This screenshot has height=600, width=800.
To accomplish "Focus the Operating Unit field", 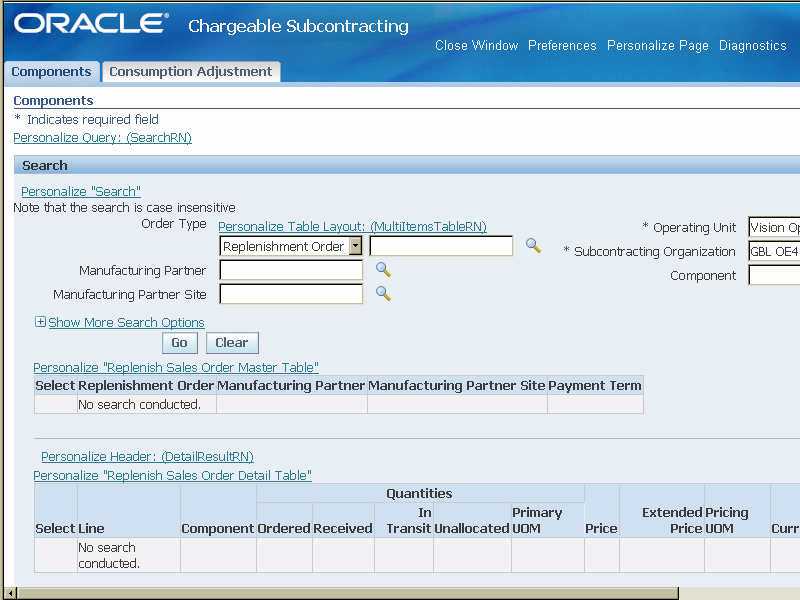I will pyautogui.click(x=774, y=227).
